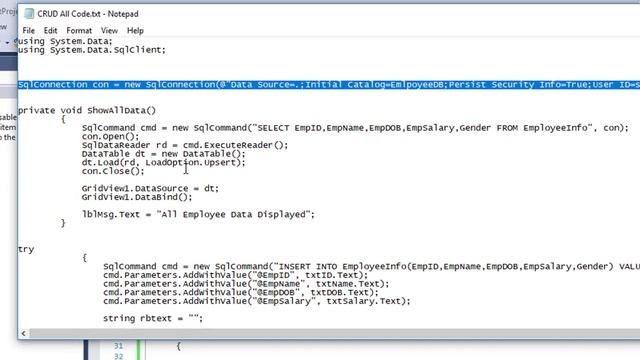Click 'SqlDataReader rd = cmd.ExecuteReader();' line
The image size is (640, 360).
(x=184, y=145)
